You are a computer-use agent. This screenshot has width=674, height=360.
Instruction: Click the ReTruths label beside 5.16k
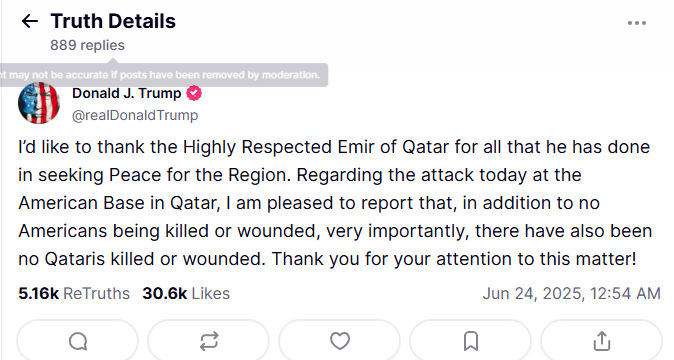pos(96,293)
